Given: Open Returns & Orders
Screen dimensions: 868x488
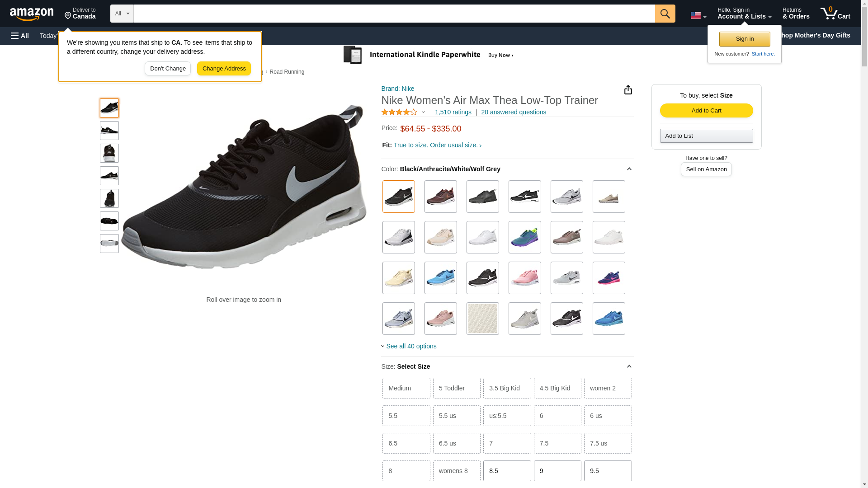Looking at the screenshot, I should (x=796, y=14).
